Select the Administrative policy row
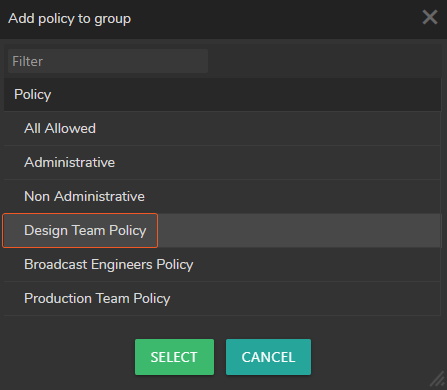This screenshot has height=390, width=447. coord(222,163)
